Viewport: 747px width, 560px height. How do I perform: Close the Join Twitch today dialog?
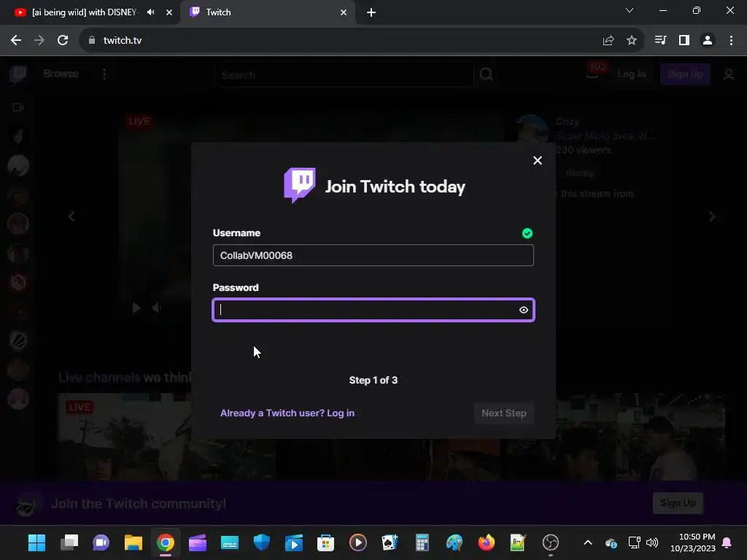(x=538, y=160)
